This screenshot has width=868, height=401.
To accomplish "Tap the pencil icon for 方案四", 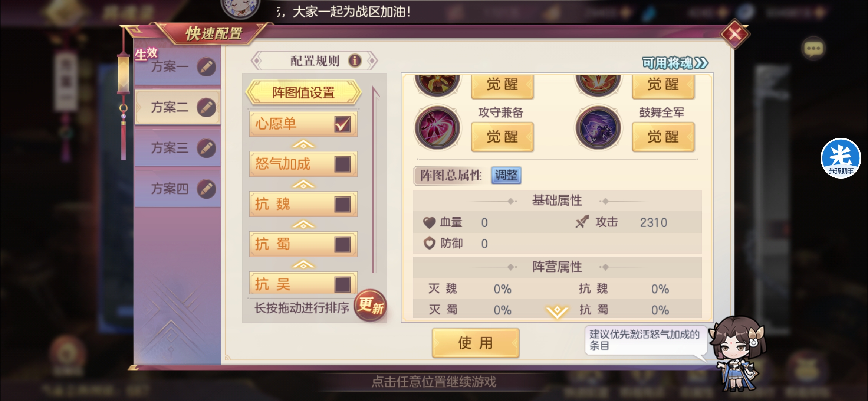I will [x=206, y=189].
